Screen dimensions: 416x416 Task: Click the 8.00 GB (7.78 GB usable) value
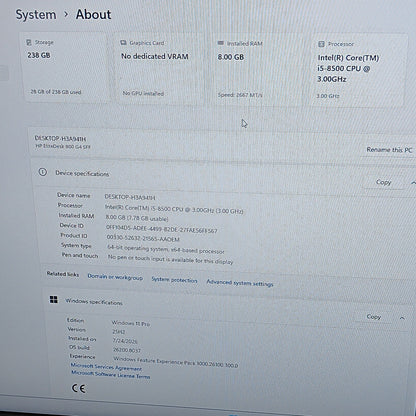[137, 218]
